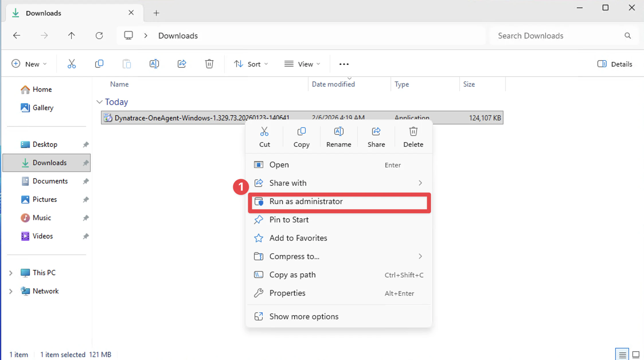644x360 pixels.
Task: Expand This PC in the sidebar
Action: coord(11,273)
